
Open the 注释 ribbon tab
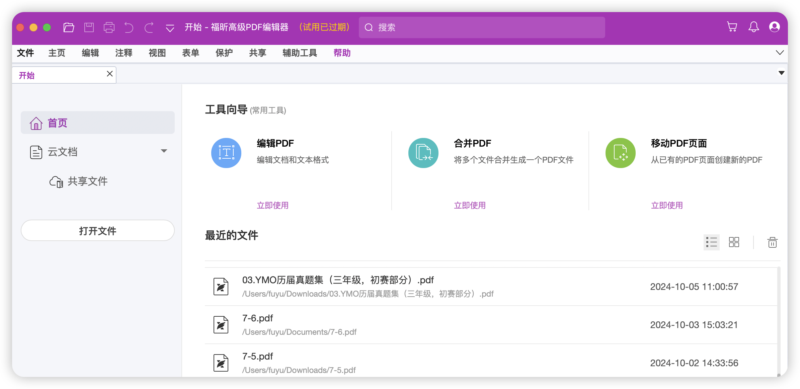point(123,53)
